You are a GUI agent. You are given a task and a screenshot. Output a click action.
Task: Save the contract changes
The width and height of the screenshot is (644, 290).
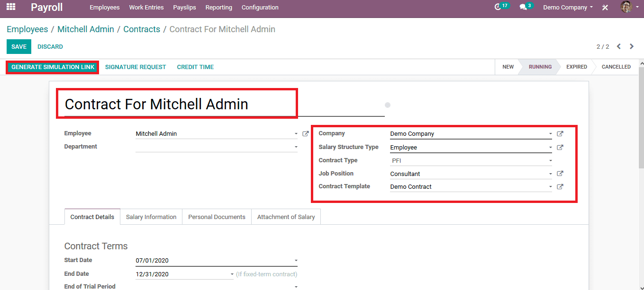(18, 46)
